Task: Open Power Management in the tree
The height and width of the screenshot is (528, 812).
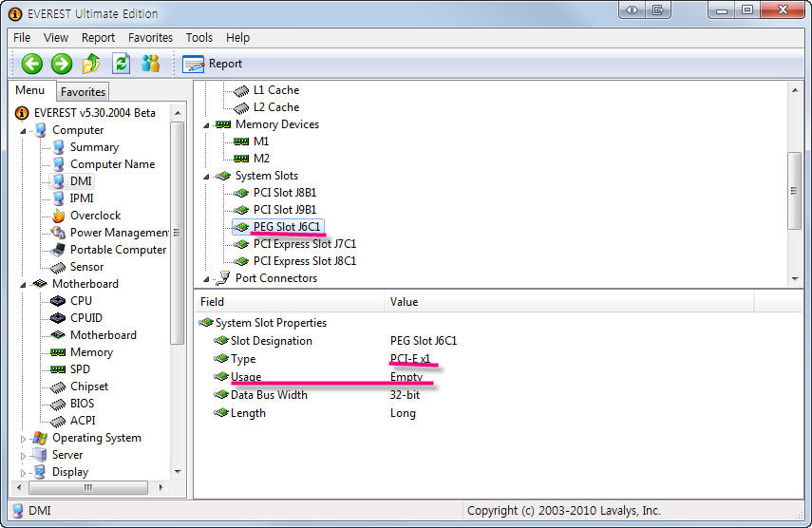Action: click(119, 233)
